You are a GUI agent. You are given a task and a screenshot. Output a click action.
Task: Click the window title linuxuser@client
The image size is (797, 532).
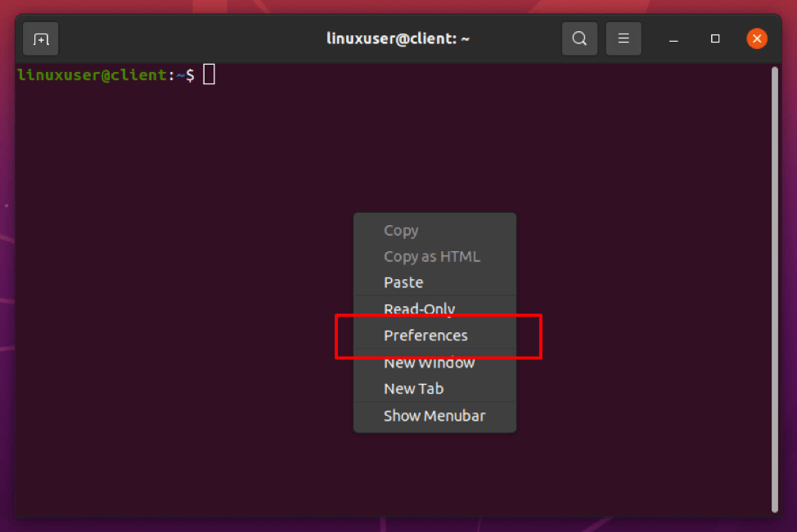(x=398, y=38)
